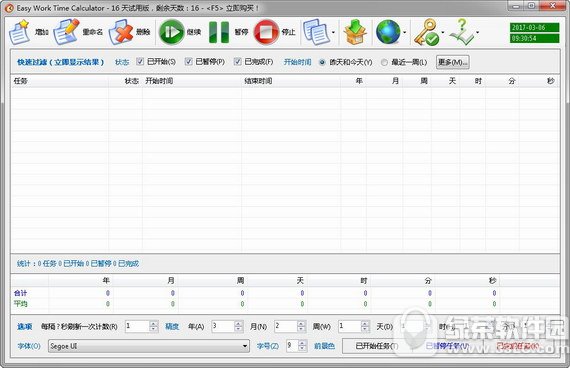Click the app logo icon in title bar
The image size is (570, 368).
[x=9, y=8]
